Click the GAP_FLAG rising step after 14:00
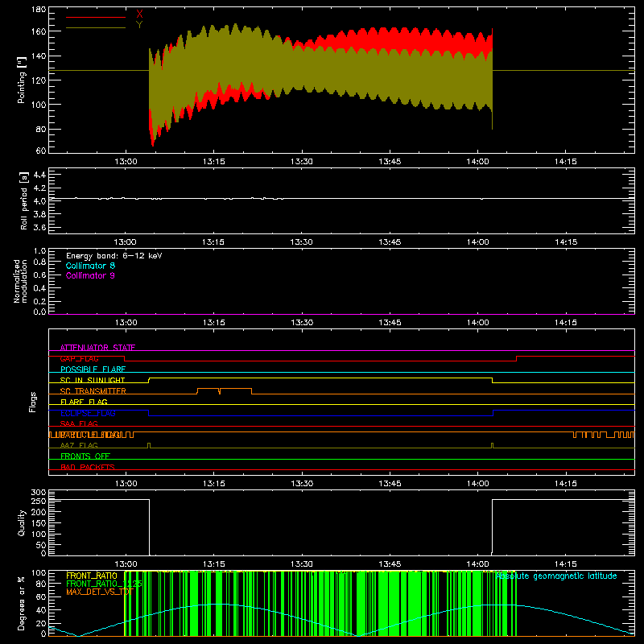Viewport: 644px width, 644px height. point(516,358)
